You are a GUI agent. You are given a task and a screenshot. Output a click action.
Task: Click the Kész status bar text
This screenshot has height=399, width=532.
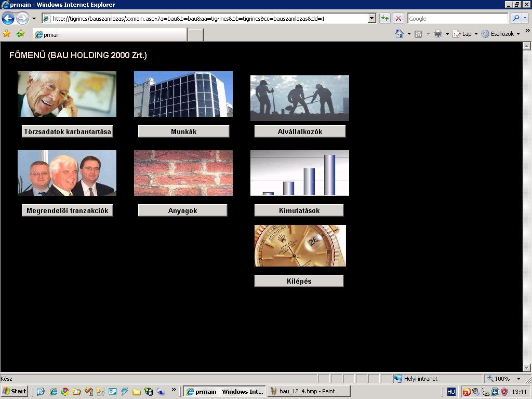pos(6,379)
